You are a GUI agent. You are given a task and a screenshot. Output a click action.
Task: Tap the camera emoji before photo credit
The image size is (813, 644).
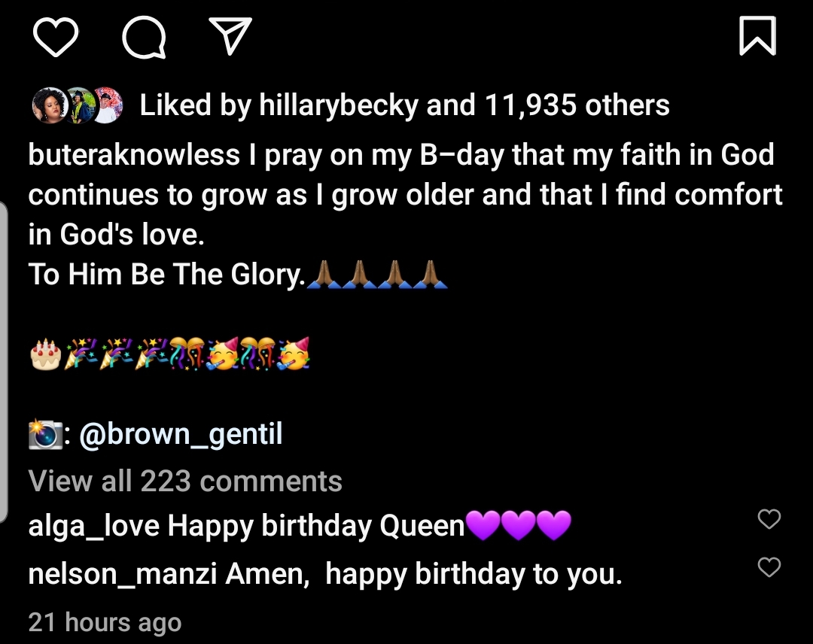click(x=45, y=435)
